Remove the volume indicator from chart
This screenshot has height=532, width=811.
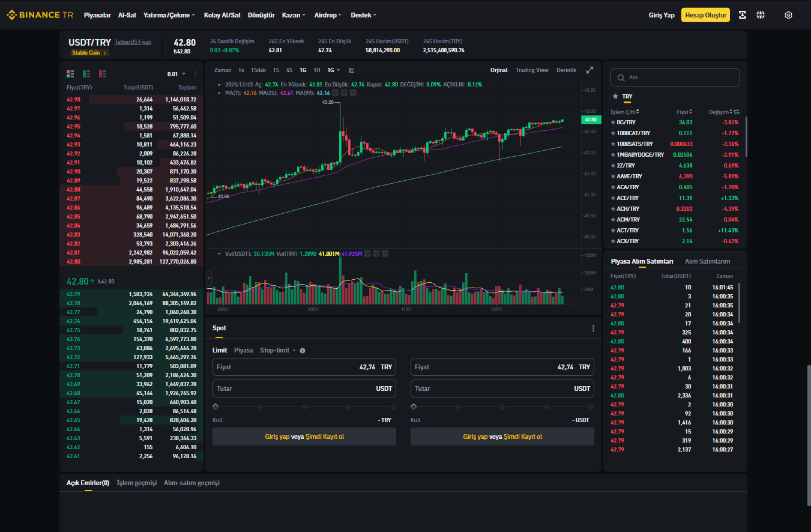point(385,254)
